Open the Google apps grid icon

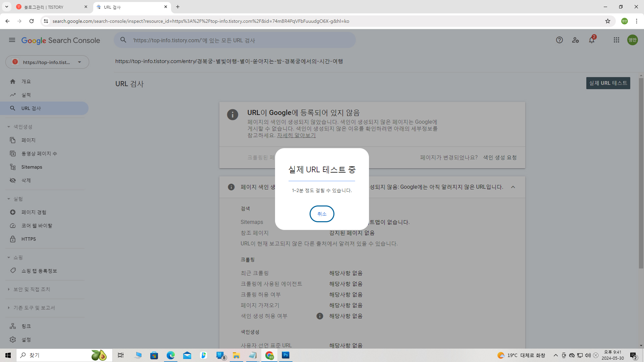616,40
